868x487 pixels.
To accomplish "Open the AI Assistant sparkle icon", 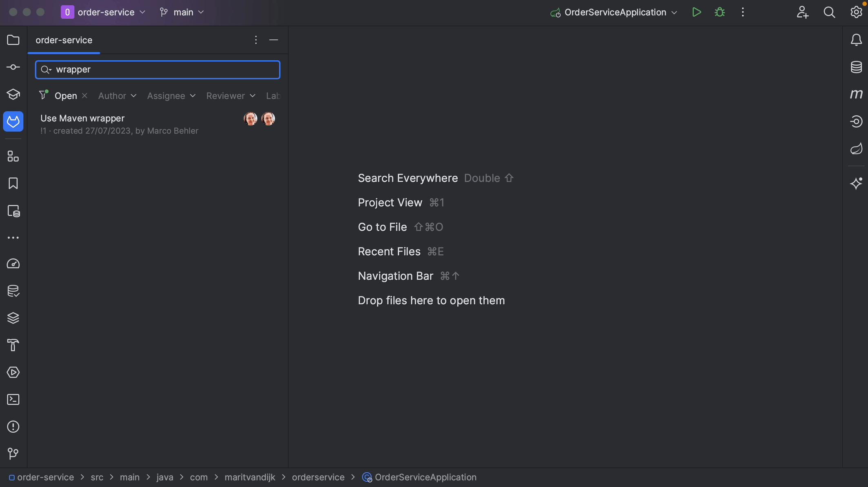I will (856, 184).
